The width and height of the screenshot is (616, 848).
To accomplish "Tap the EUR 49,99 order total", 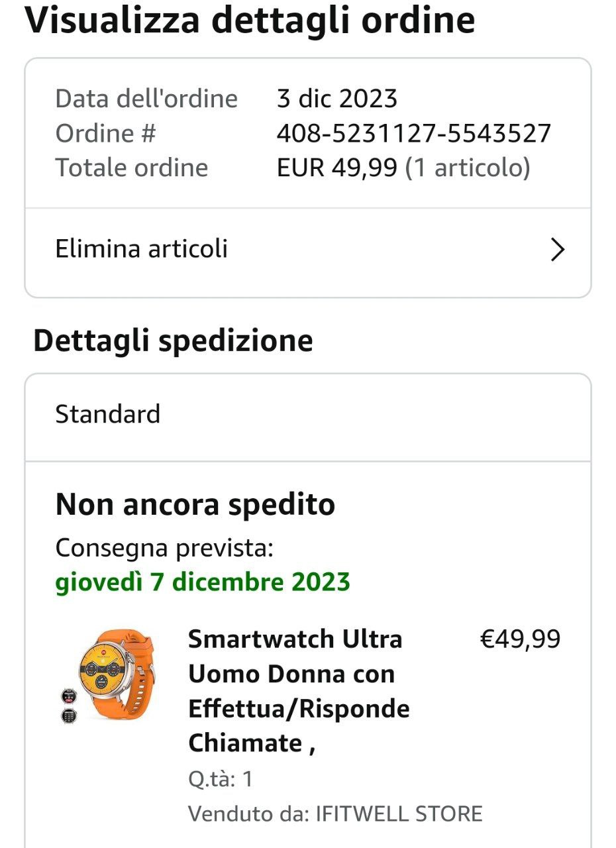I will pyautogui.click(x=336, y=168).
